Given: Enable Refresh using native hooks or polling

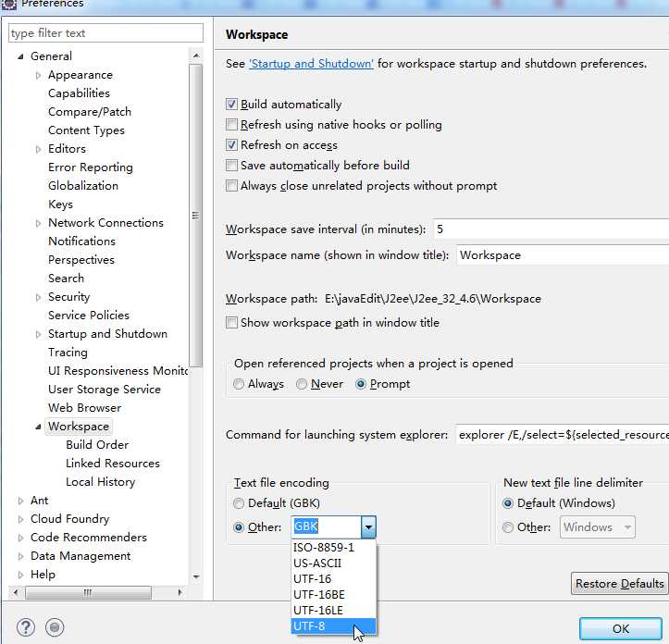Looking at the screenshot, I should pyautogui.click(x=231, y=125).
